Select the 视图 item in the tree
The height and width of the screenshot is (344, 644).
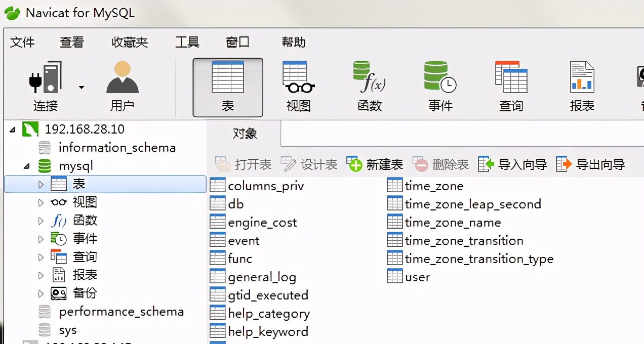pos(85,202)
